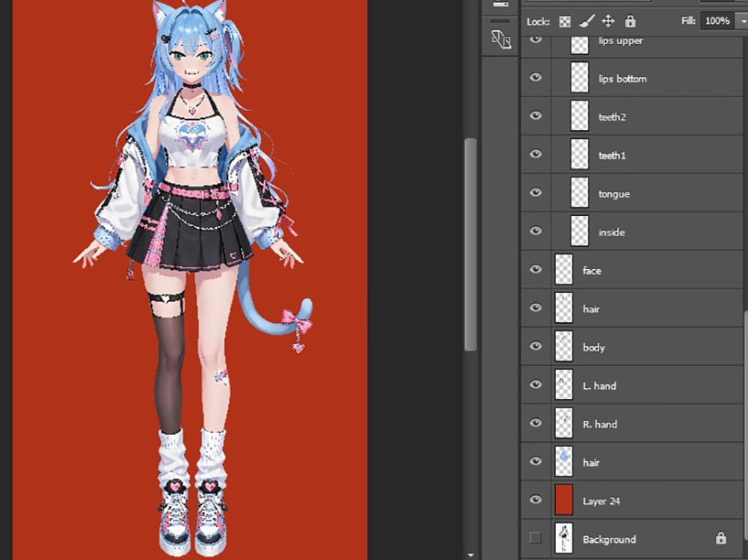Toggle eye of hair layer above Layer 24
The height and width of the screenshot is (560, 748).
click(x=536, y=461)
